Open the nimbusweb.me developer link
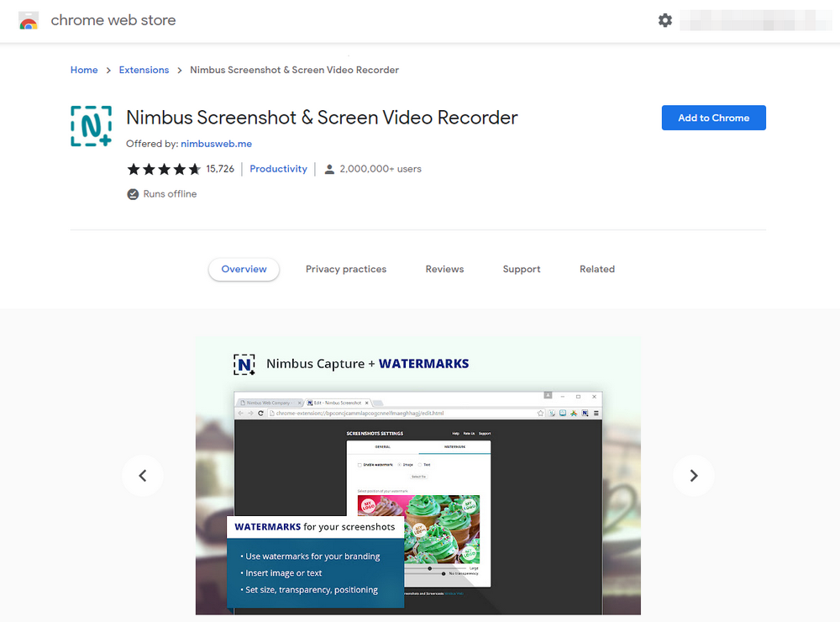The height and width of the screenshot is (622, 840). (x=216, y=144)
